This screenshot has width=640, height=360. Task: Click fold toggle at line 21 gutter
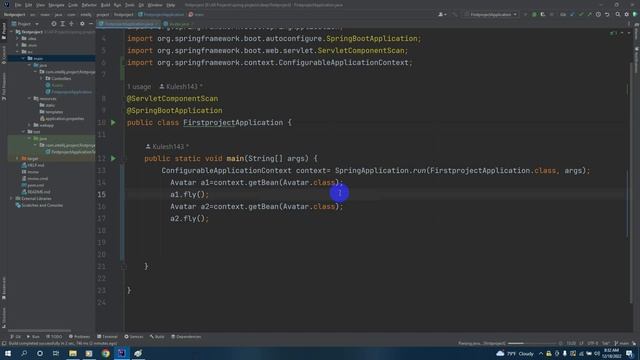(124, 267)
